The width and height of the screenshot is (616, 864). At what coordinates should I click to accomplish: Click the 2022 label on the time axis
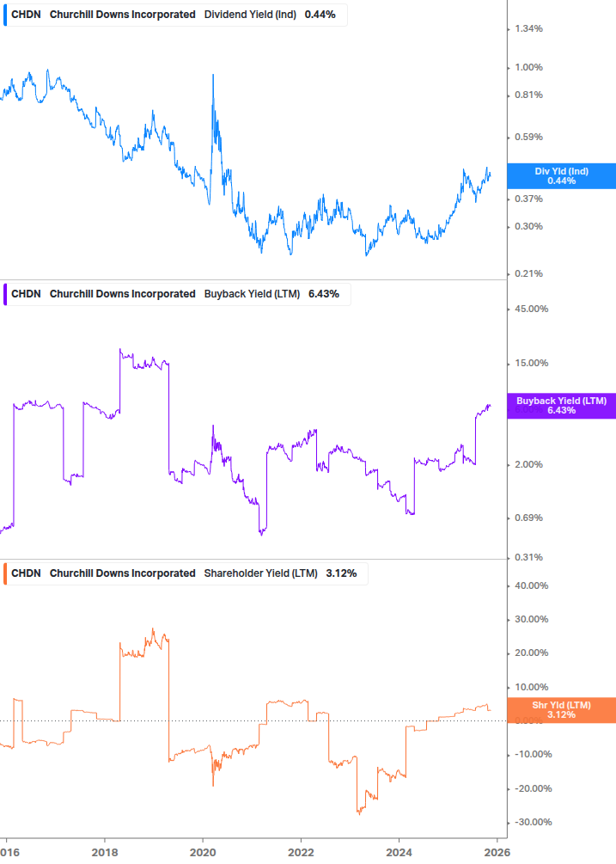coord(301,853)
